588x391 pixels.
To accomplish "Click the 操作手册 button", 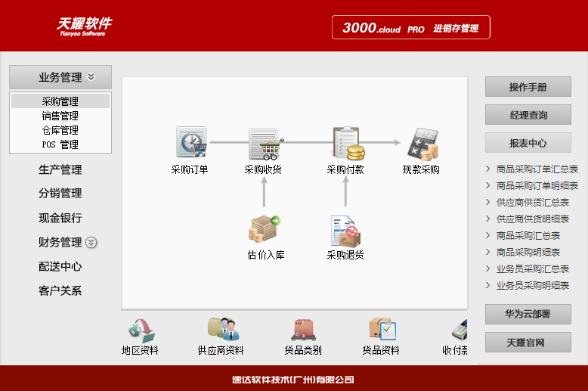I will tap(528, 87).
